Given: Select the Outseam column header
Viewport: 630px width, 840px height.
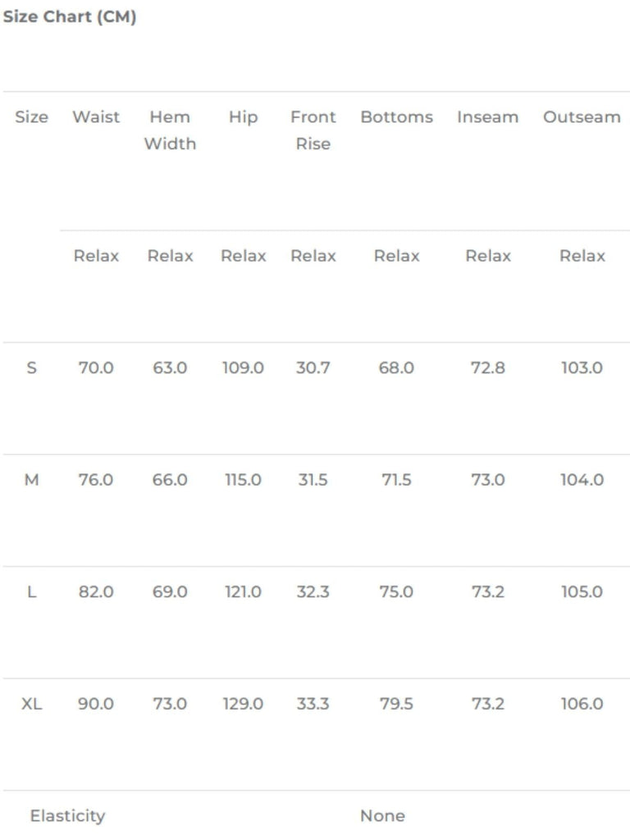Looking at the screenshot, I should pos(582,117).
